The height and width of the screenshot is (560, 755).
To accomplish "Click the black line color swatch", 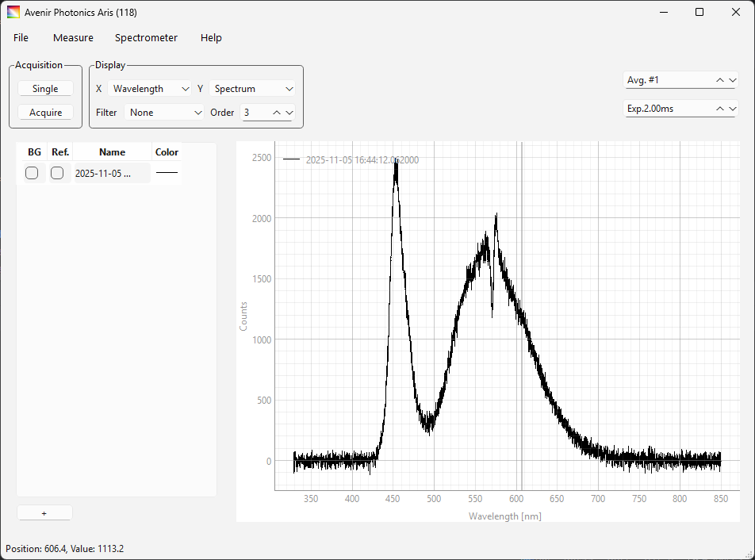I will pos(167,173).
